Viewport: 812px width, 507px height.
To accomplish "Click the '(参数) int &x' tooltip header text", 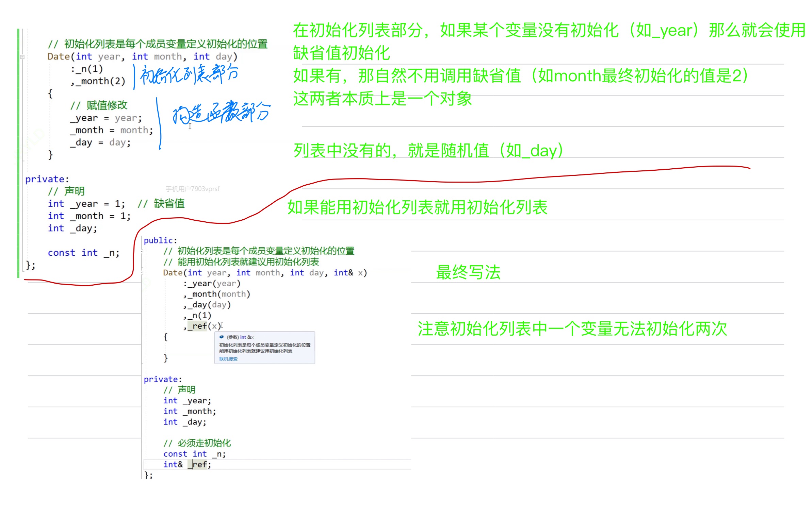I will [x=240, y=337].
